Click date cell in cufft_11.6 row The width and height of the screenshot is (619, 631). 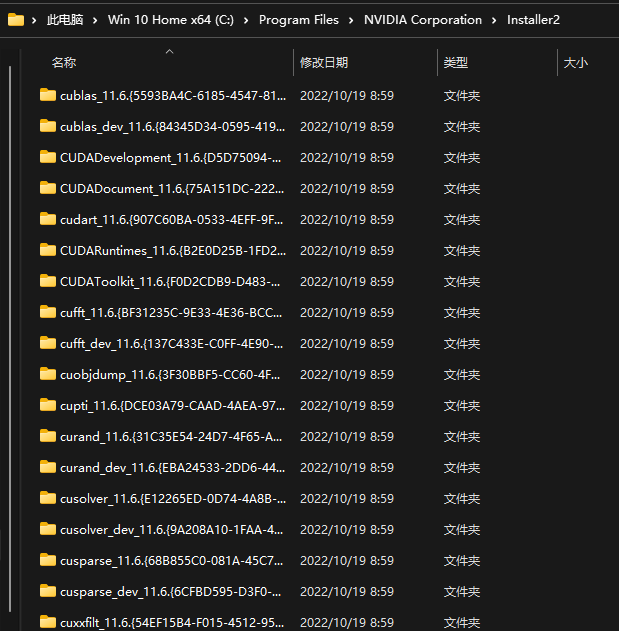click(347, 313)
